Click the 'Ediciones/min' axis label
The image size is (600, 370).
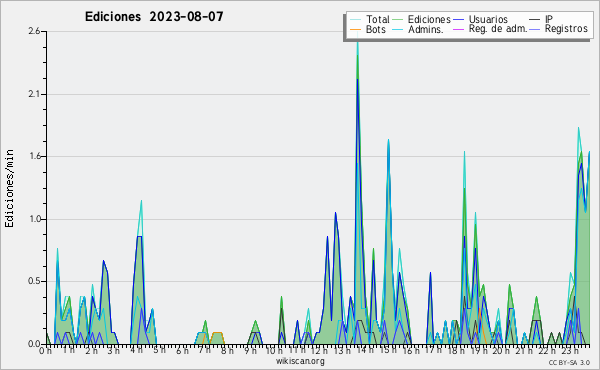coord(9,189)
